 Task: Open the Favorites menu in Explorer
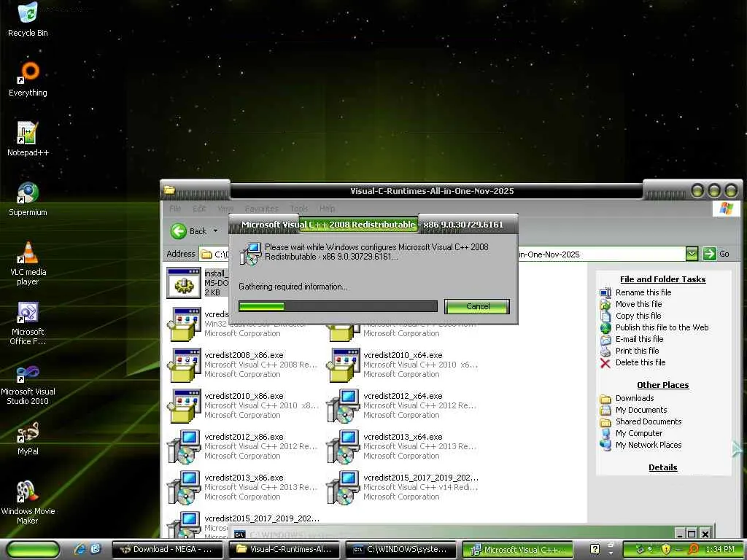(262, 209)
